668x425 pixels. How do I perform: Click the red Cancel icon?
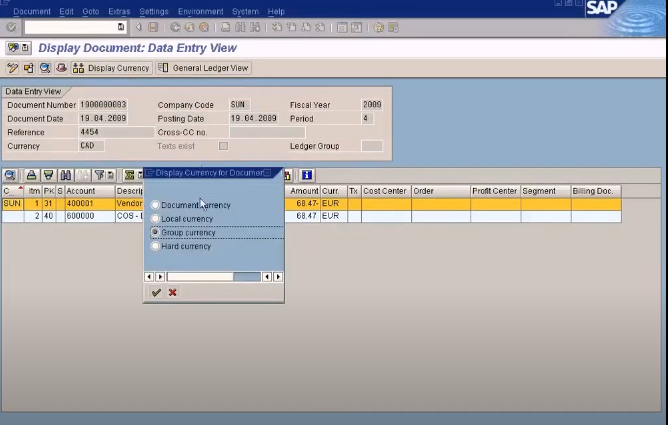[204, 27]
